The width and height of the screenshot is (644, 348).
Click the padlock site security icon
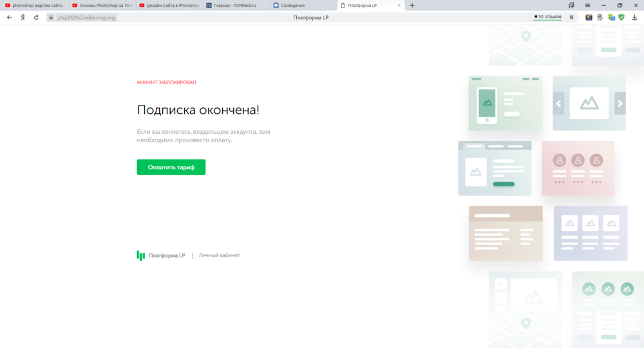tap(51, 17)
